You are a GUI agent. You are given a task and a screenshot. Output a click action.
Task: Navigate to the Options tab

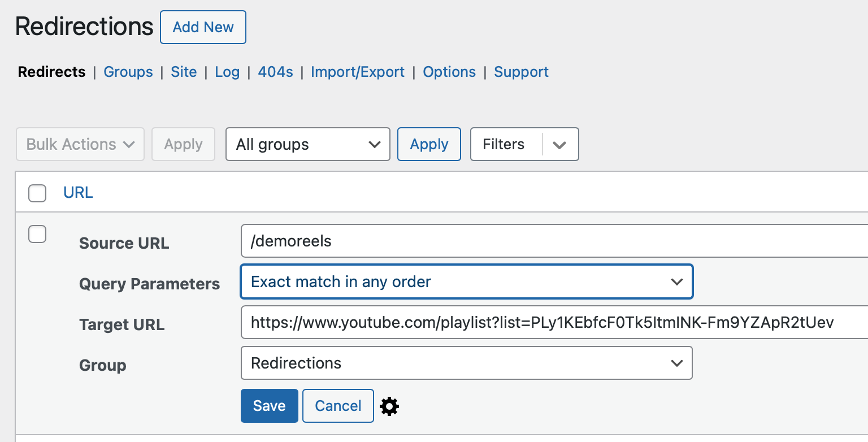(449, 72)
